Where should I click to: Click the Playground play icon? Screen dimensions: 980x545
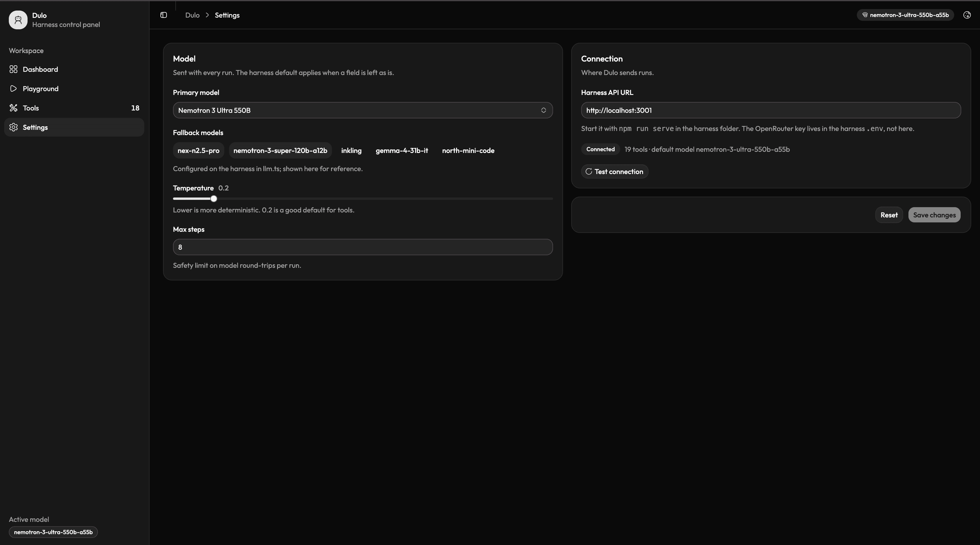tap(13, 88)
